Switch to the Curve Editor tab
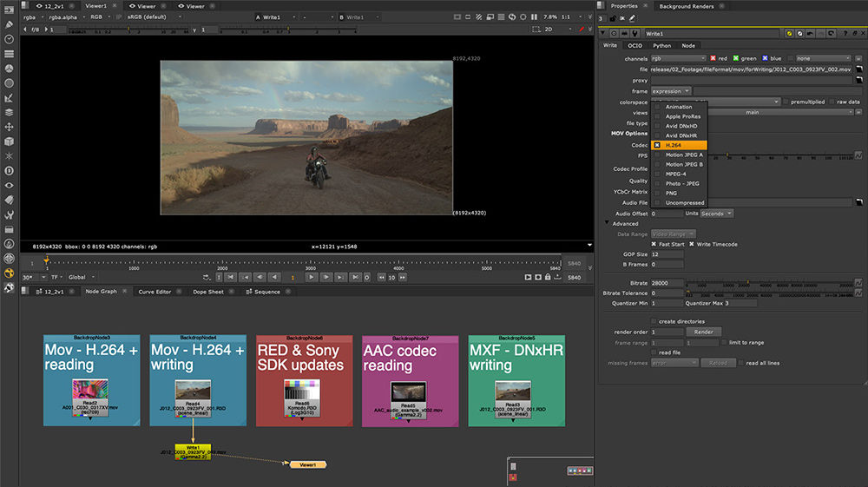Image resolution: width=868 pixels, height=487 pixels. point(155,292)
